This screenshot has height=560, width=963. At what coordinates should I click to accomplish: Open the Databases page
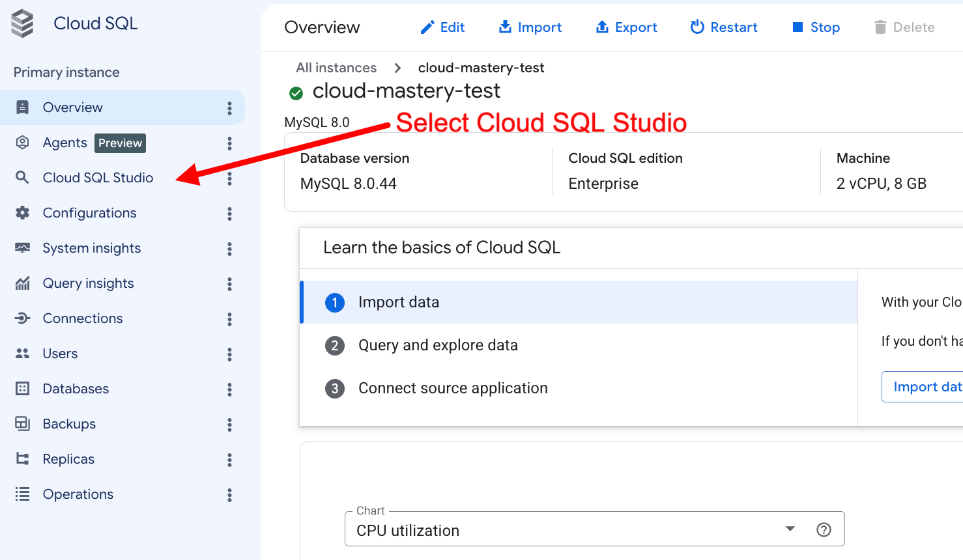click(122, 389)
